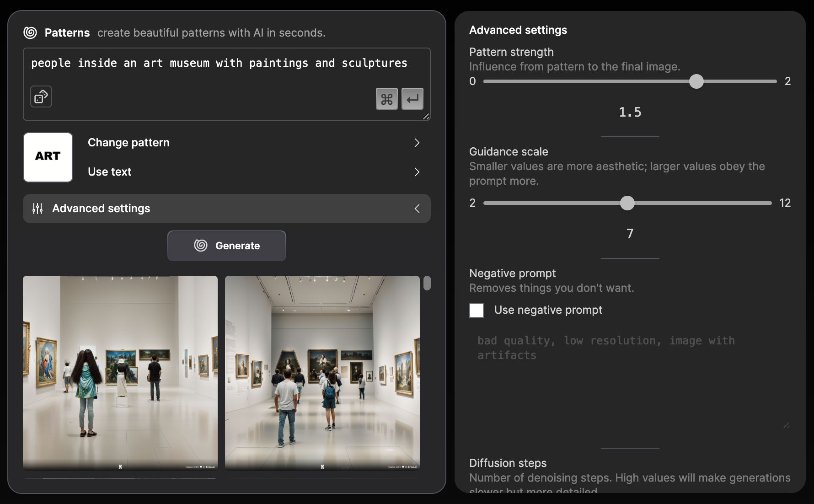This screenshot has height=504, width=814.
Task: Select the Change pattern menu row
Action: pos(247,143)
